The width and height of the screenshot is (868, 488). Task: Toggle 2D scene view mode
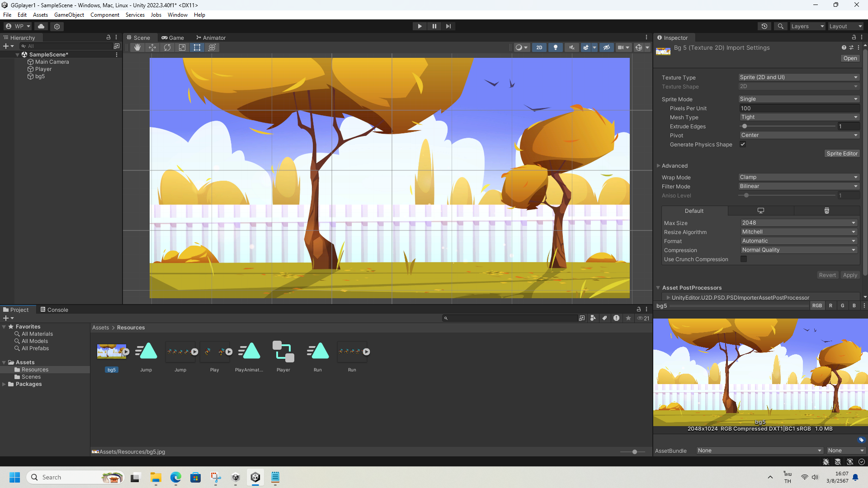click(539, 47)
